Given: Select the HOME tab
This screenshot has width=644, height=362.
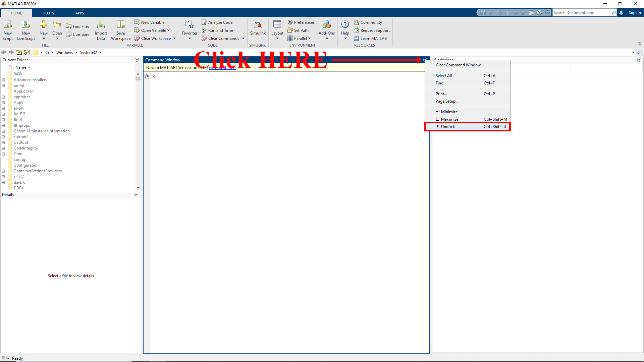Looking at the screenshot, I should (x=16, y=13).
